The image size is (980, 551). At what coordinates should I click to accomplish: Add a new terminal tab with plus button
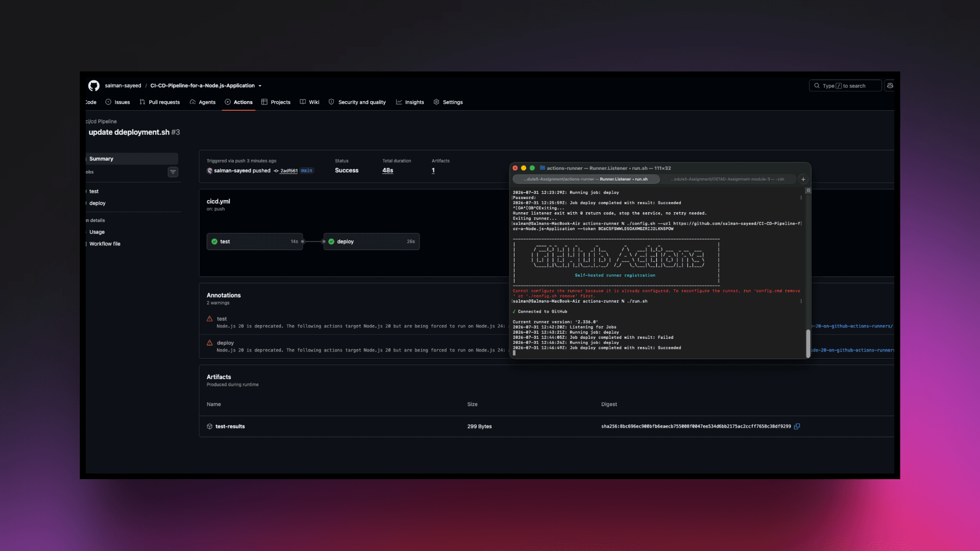(x=803, y=179)
